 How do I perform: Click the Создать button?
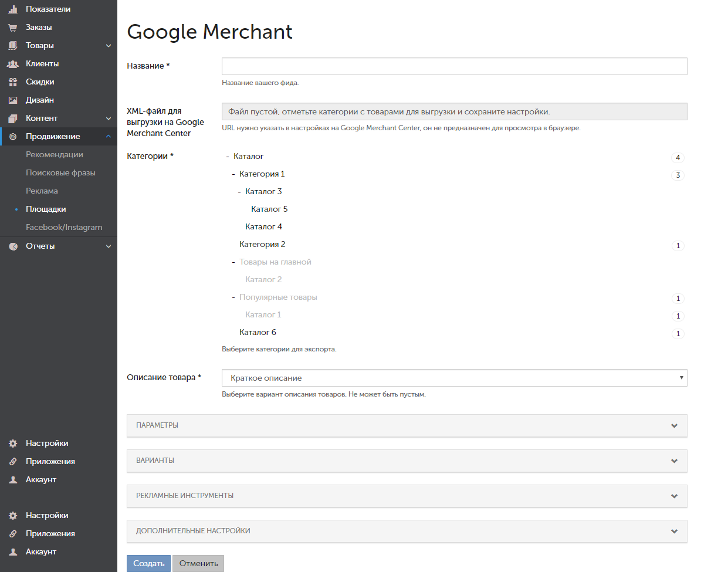148,563
